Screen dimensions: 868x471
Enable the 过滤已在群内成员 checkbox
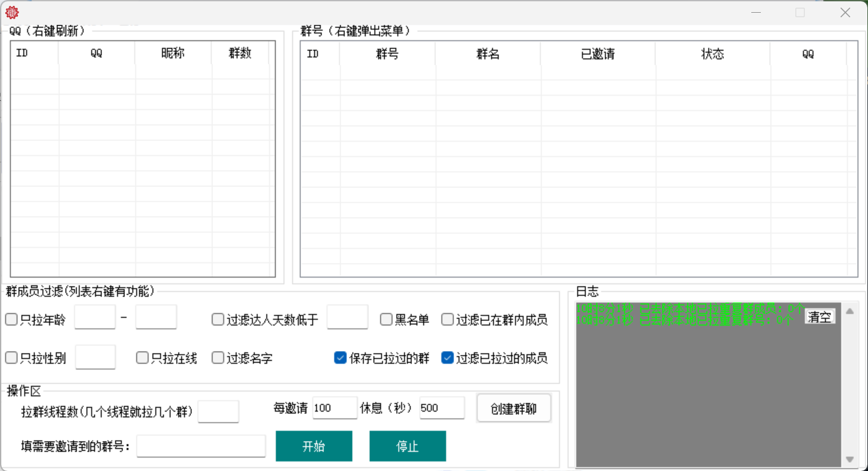point(447,320)
